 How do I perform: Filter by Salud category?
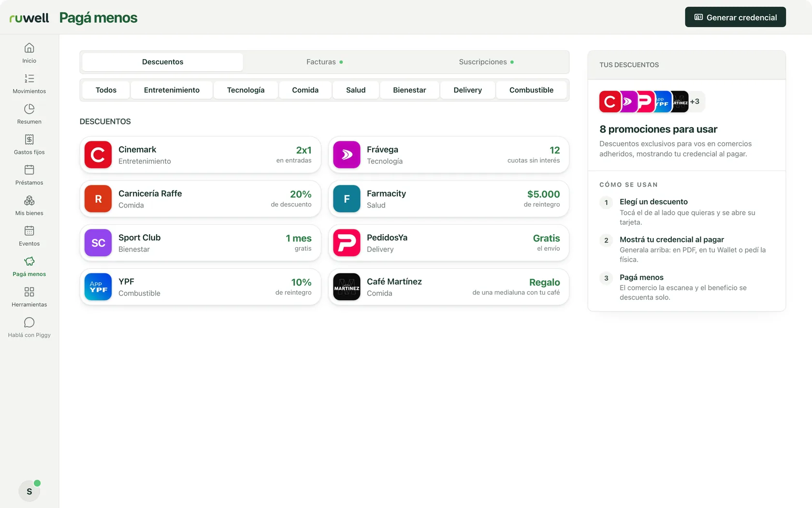(x=356, y=90)
